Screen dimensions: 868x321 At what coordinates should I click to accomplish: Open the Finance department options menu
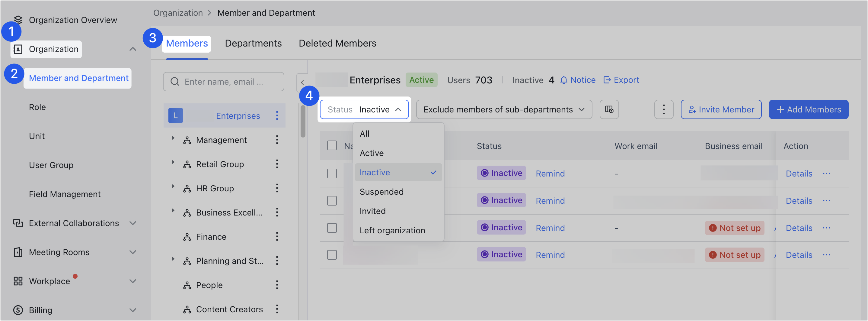277,237
